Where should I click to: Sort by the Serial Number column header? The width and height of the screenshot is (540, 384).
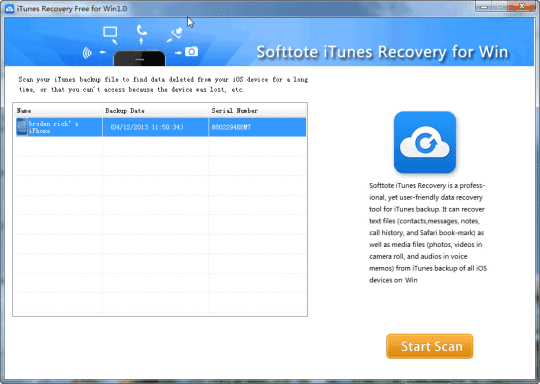pos(257,111)
